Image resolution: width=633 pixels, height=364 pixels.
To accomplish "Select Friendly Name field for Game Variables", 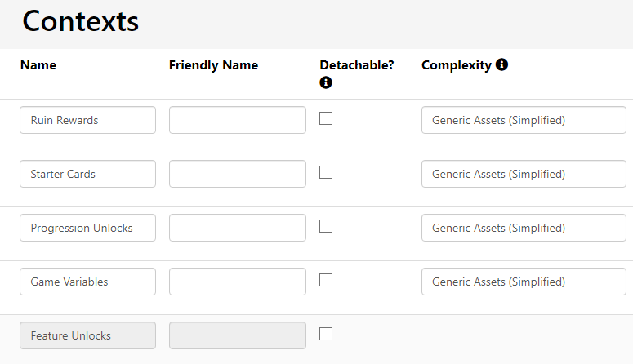I will [x=237, y=282].
